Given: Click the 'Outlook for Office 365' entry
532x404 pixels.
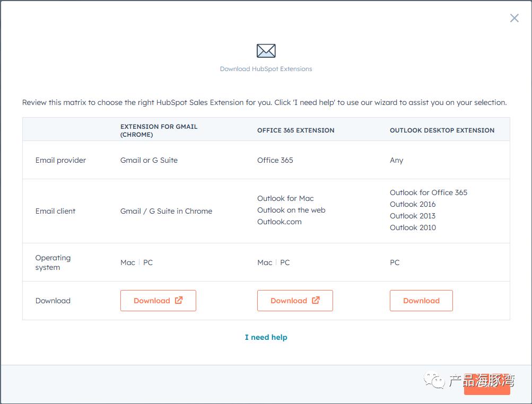Looking at the screenshot, I should (x=429, y=192).
